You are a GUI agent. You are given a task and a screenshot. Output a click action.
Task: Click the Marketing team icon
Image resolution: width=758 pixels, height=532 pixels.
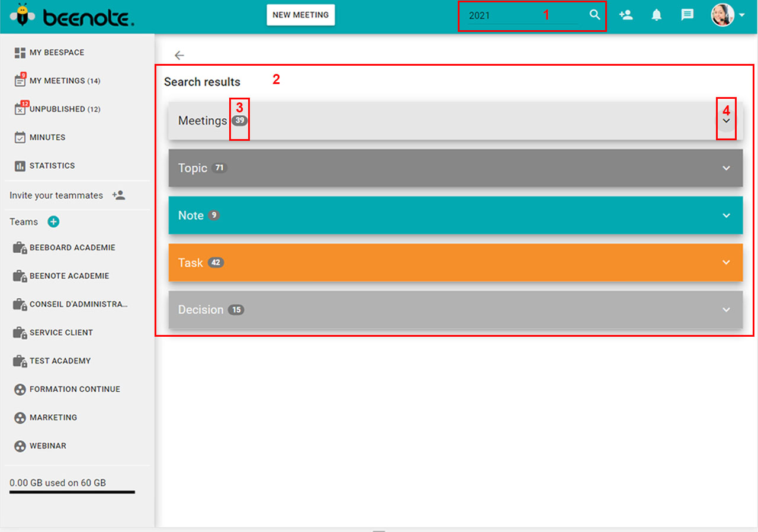tap(20, 418)
